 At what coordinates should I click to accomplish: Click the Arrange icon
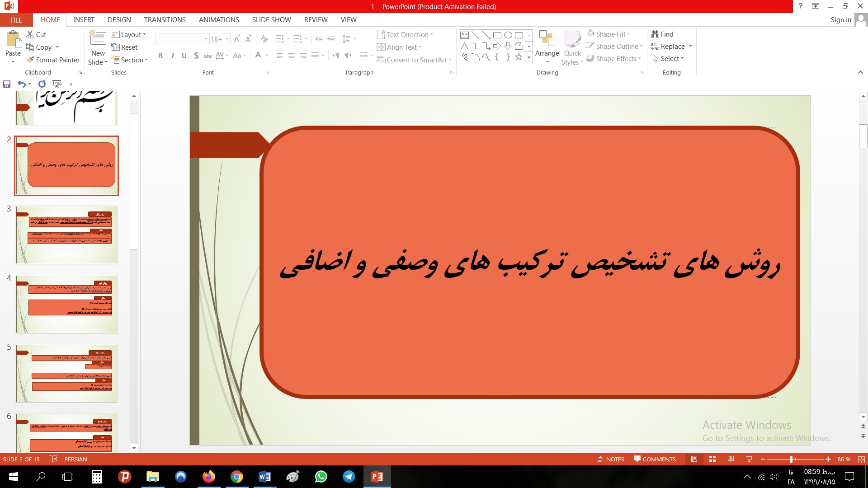[x=547, y=40]
